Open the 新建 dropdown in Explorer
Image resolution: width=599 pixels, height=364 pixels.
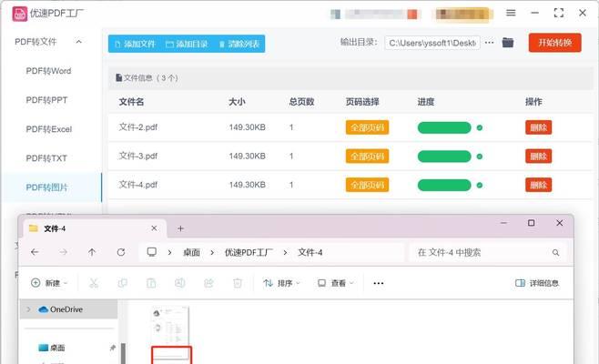[49, 283]
